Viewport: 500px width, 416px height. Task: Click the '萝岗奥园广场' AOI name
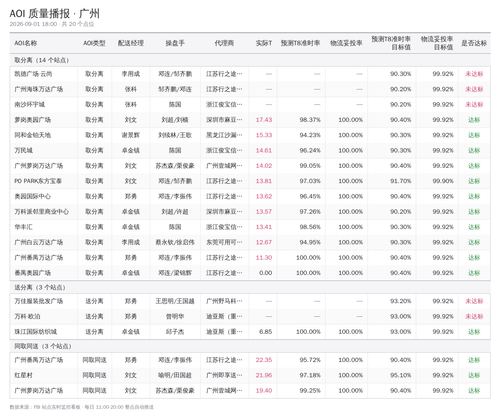(x=33, y=120)
